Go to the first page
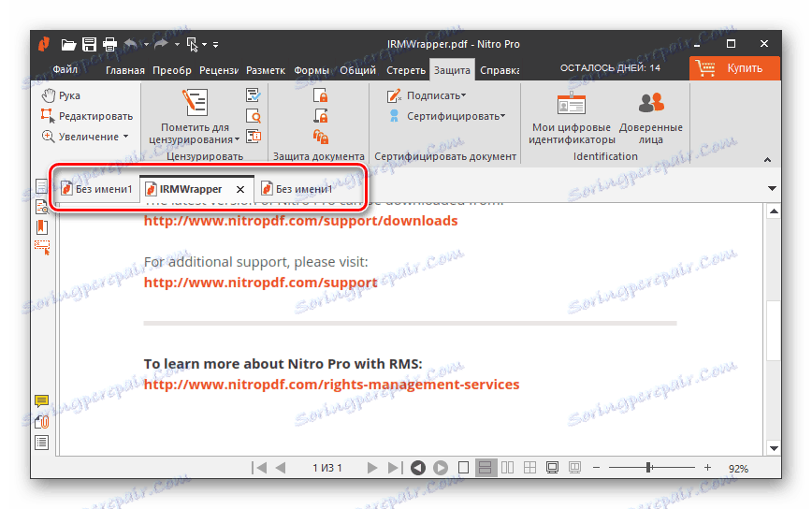This screenshot has width=812, height=509. click(x=259, y=468)
